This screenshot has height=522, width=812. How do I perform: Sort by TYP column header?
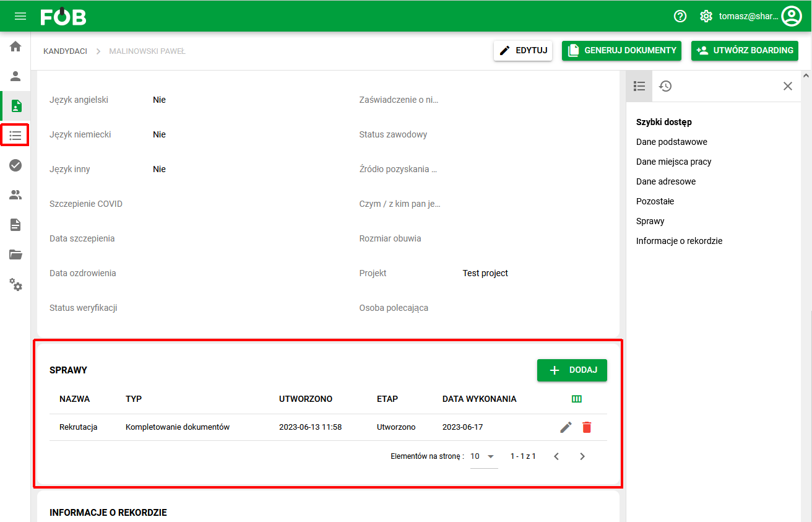pos(134,399)
